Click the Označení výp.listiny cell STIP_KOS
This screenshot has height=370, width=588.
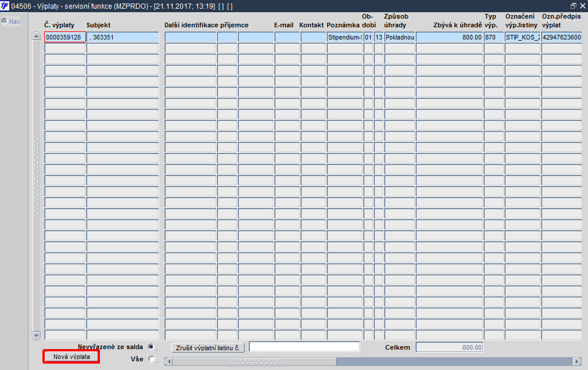pos(522,37)
